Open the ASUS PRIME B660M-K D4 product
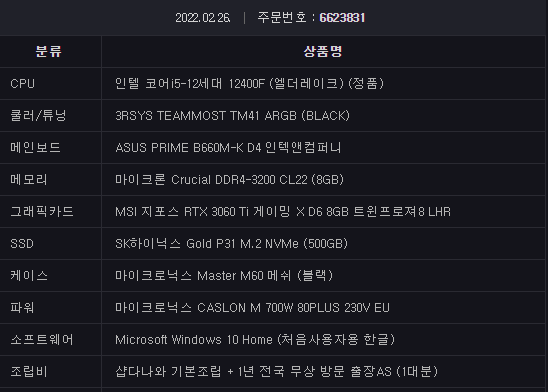 [228, 147]
